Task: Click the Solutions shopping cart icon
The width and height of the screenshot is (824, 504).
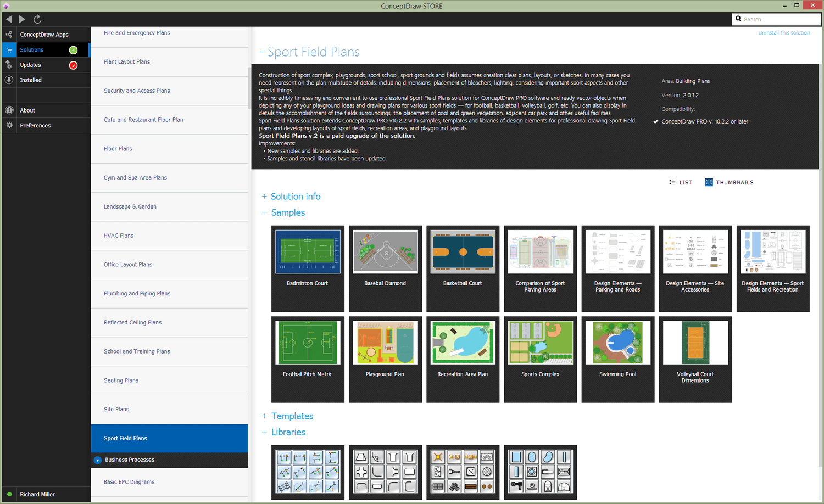Action: [x=9, y=50]
